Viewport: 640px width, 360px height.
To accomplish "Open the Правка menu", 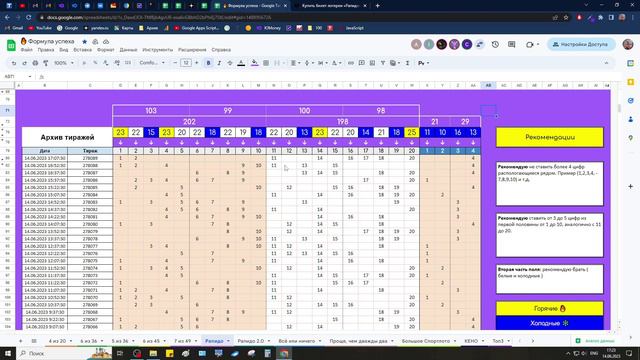I will (x=46, y=50).
